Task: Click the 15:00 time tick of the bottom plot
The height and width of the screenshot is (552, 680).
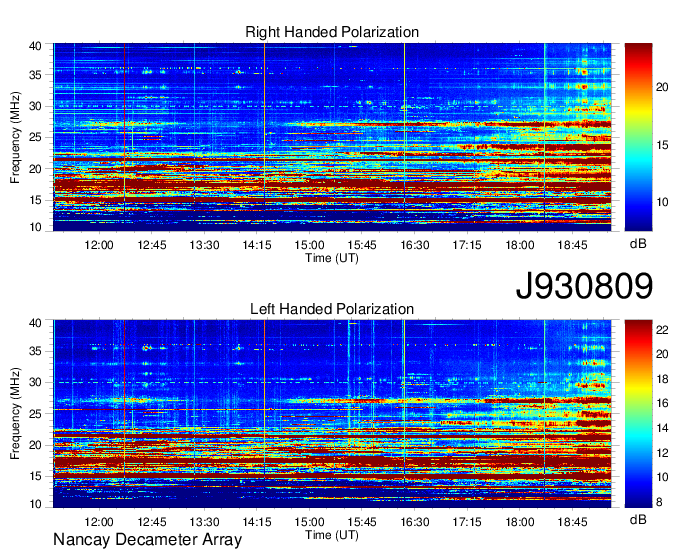Action: click(x=309, y=522)
